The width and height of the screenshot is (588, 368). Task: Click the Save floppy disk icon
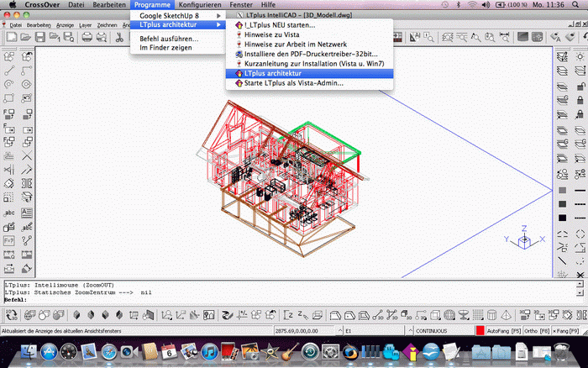tap(40, 37)
